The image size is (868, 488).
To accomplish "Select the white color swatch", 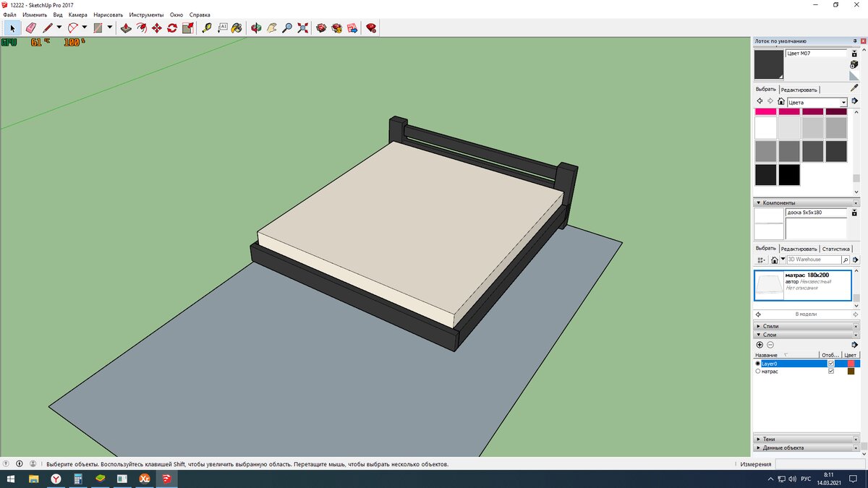I will point(765,128).
